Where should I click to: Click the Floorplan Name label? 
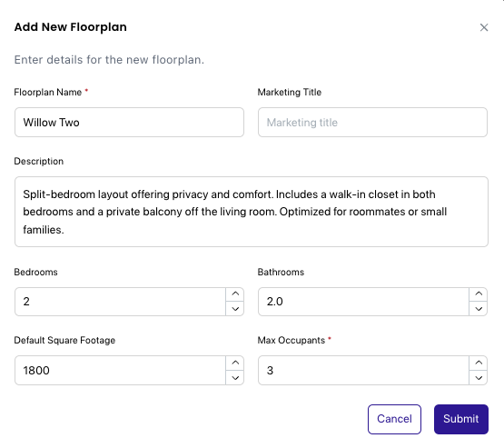tap(48, 93)
